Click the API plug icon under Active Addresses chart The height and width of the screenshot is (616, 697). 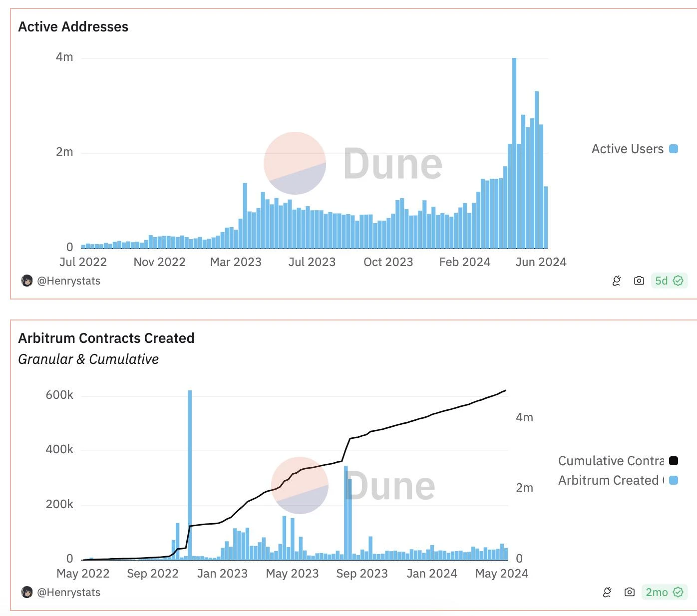(617, 281)
